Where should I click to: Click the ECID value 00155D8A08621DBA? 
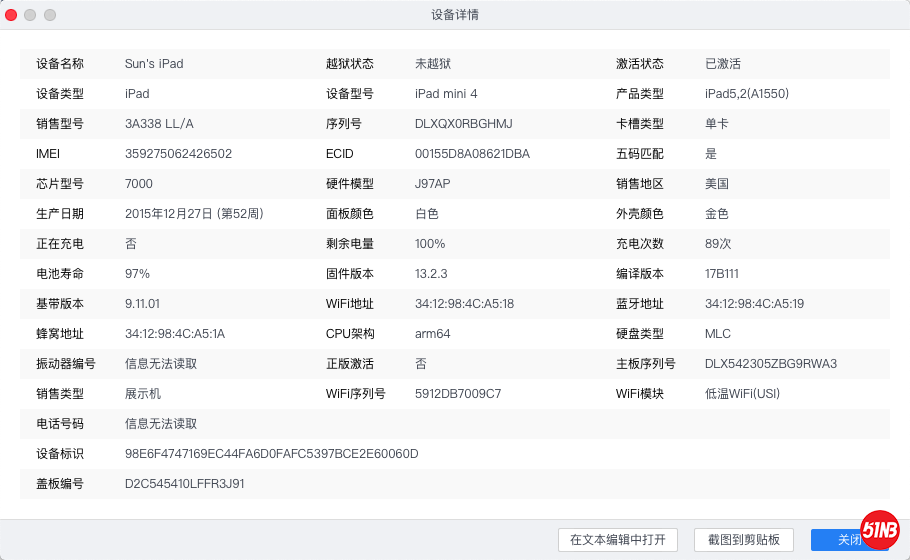(x=472, y=154)
